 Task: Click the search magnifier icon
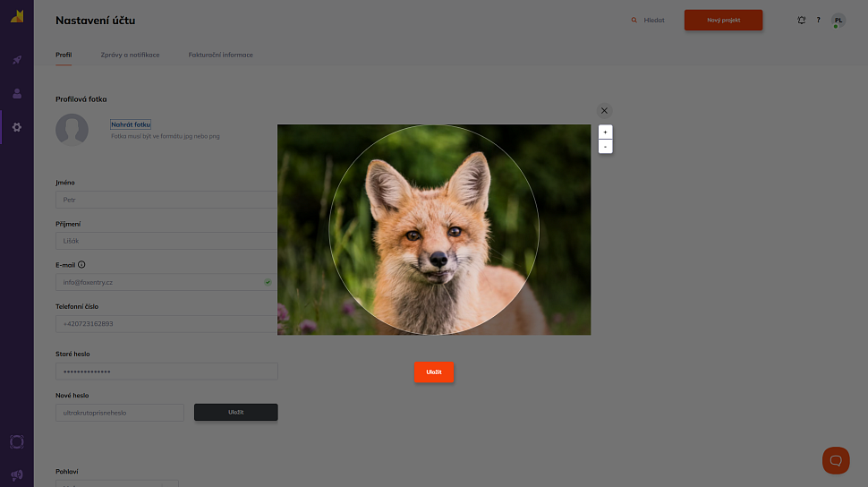(x=634, y=20)
